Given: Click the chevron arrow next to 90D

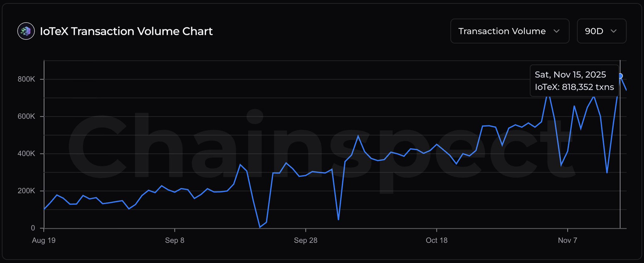Looking at the screenshot, I should pos(613,31).
